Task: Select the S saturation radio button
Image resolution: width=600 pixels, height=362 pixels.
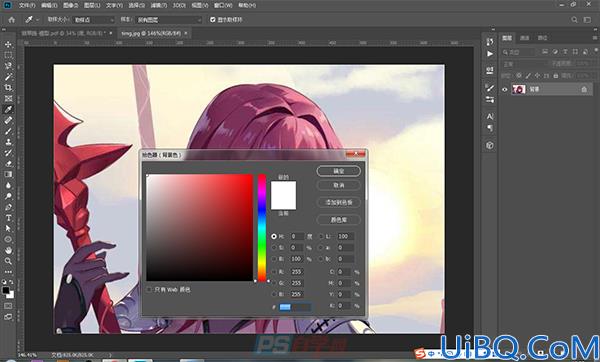Action: [x=274, y=248]
